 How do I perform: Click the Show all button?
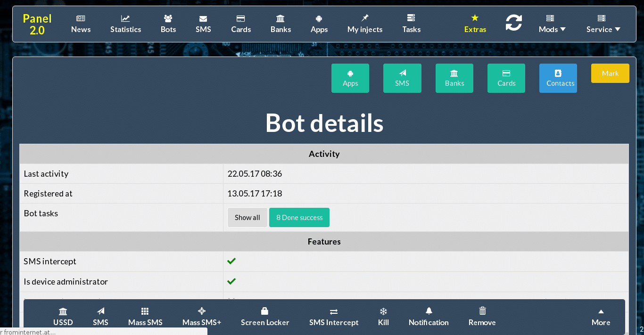pyautogui.click(x=247, y=218)
